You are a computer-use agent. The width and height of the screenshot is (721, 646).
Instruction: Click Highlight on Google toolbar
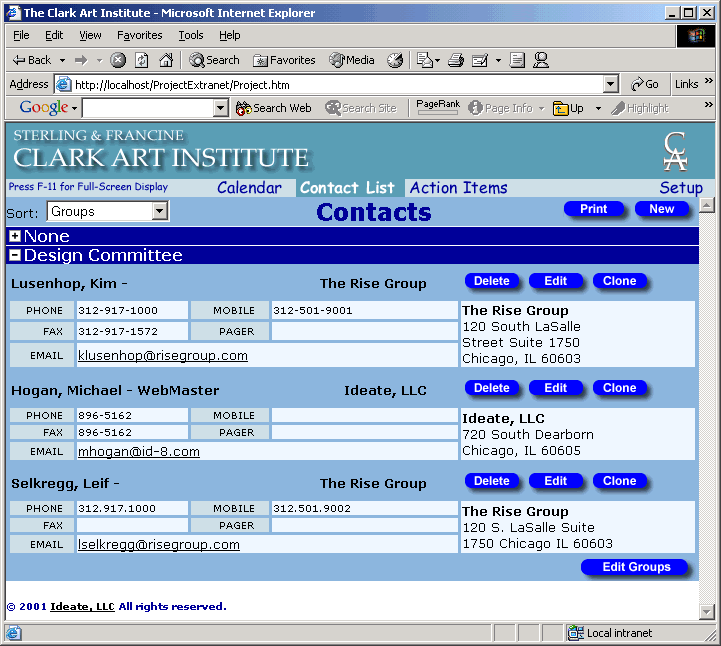pos(640,109)
